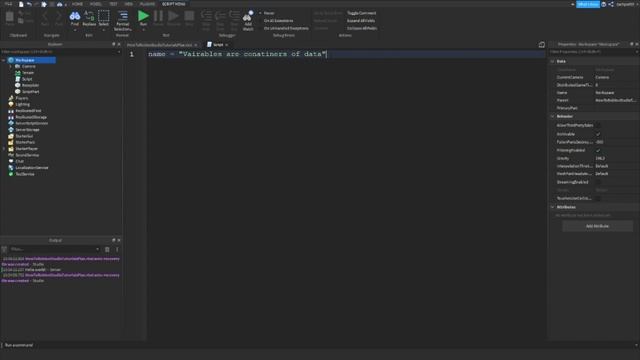The height and width of the screenshot is (360, 640).
Task: Click the help icon beside What's New
Action: pyautogui.click(x=604, y=4)
